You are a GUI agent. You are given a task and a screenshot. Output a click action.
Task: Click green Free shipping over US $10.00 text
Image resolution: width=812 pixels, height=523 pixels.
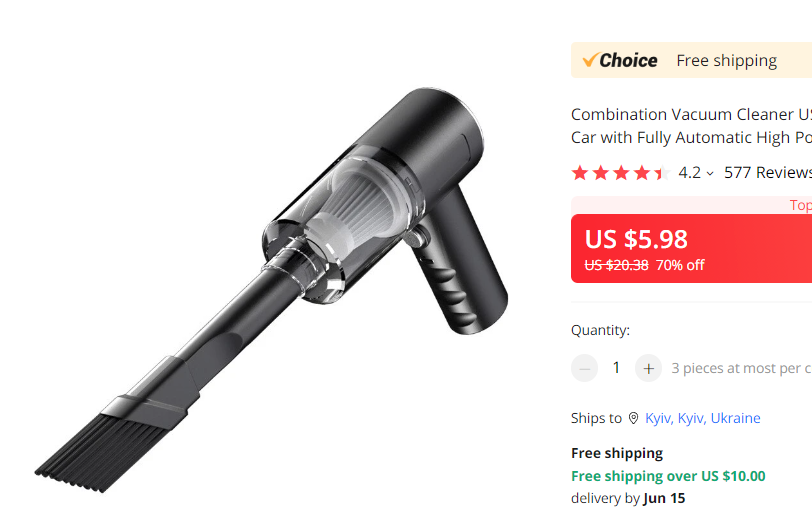coord(668,476)
